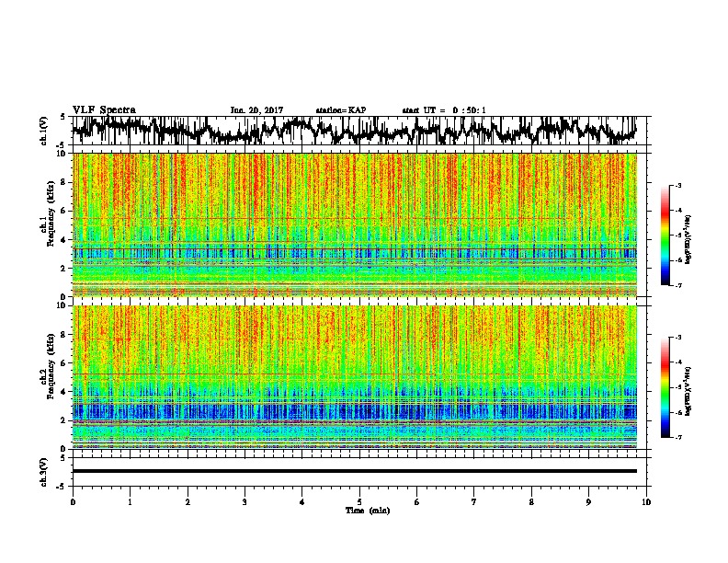Viewport: 728px width, 563px height.
Task: Click inside the ch.1 spectrogram panel
Action: coord(355,224)
